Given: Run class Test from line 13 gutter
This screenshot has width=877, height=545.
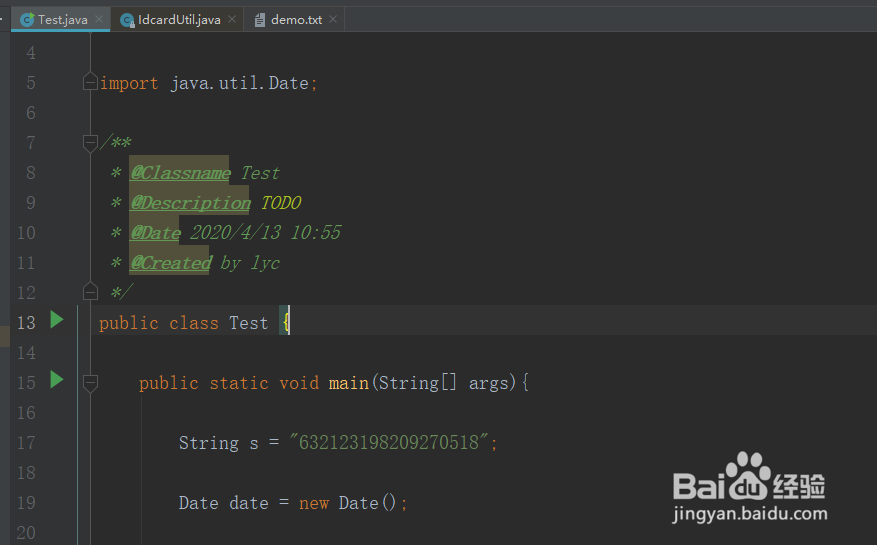Looking at the screenshot, I should (x=56, y=320).
